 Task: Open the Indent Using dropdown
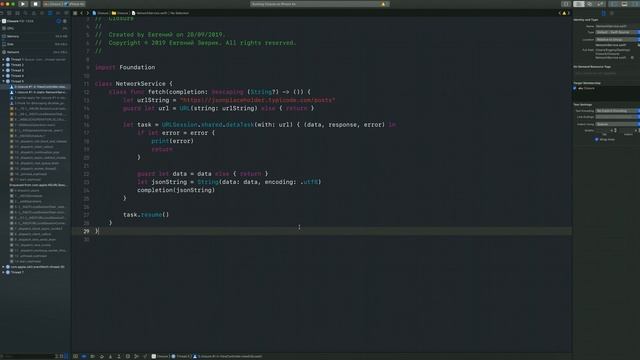[618, 124]
